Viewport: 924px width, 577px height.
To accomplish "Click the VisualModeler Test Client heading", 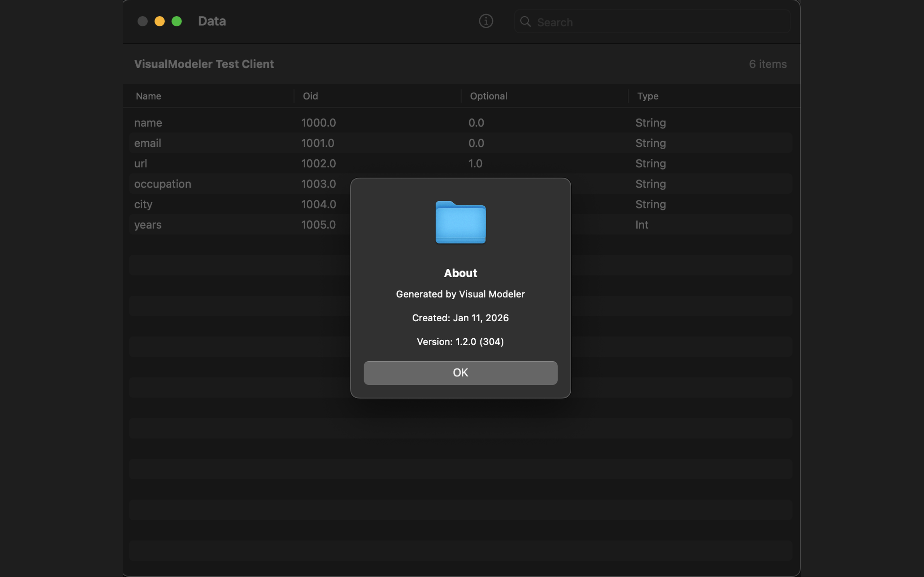I will 204,64.
